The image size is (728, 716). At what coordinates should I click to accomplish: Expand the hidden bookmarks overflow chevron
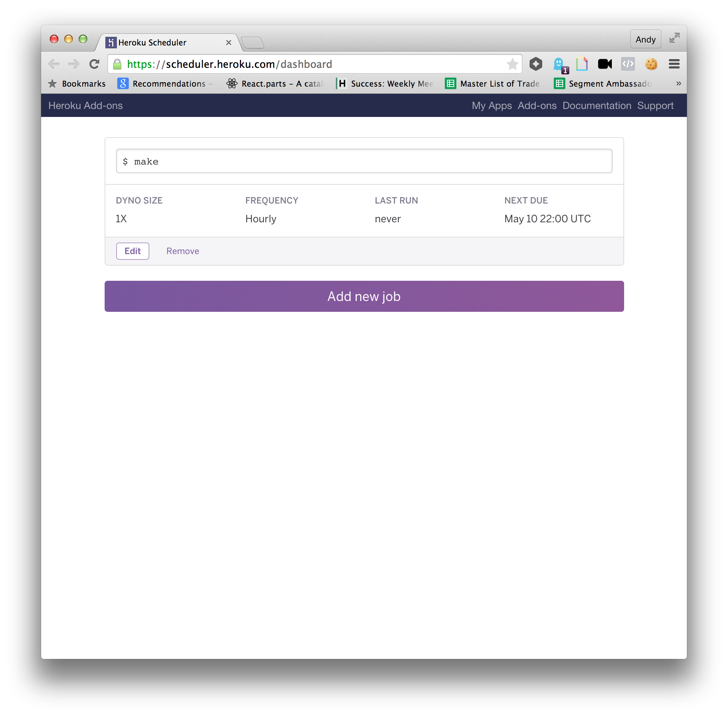coord(678,83)
